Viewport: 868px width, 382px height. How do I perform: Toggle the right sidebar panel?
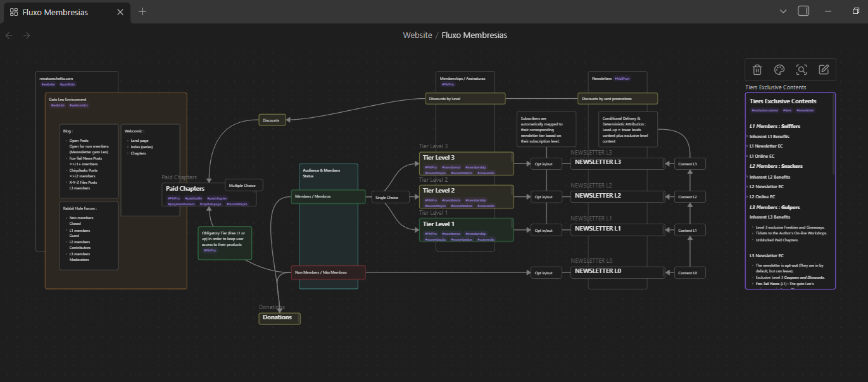pyautogui.click(x=803, y=11)
